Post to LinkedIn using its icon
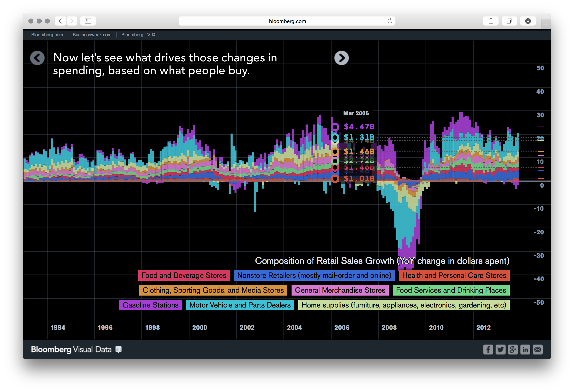 tap(525, 349)
